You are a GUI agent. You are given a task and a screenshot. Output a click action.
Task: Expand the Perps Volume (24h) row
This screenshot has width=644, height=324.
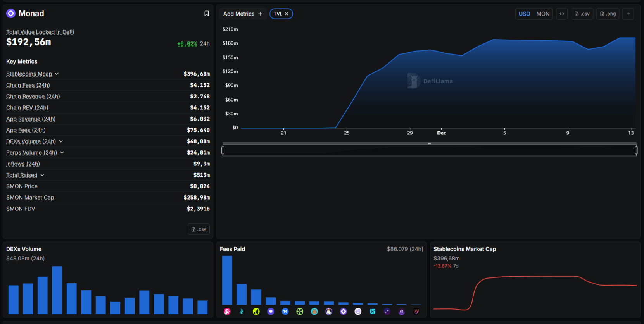(x=62, y=153)
